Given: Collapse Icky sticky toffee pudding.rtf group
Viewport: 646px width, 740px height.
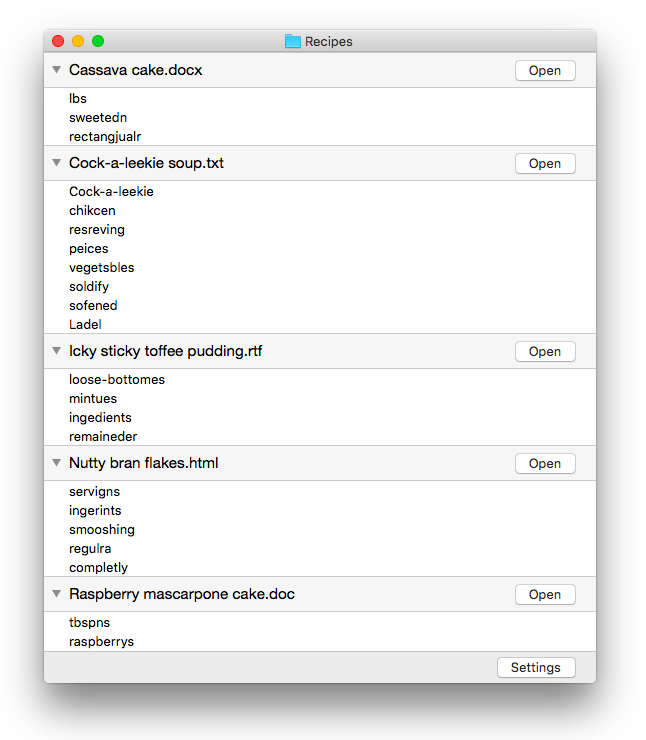Looking at the screenshot, I should 57,351.
